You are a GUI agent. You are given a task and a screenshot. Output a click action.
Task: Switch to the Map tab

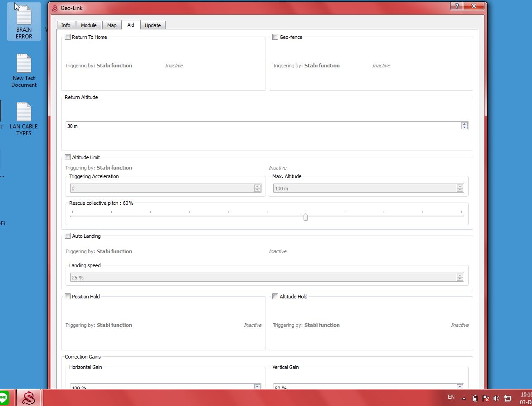(x=111, y=25)
